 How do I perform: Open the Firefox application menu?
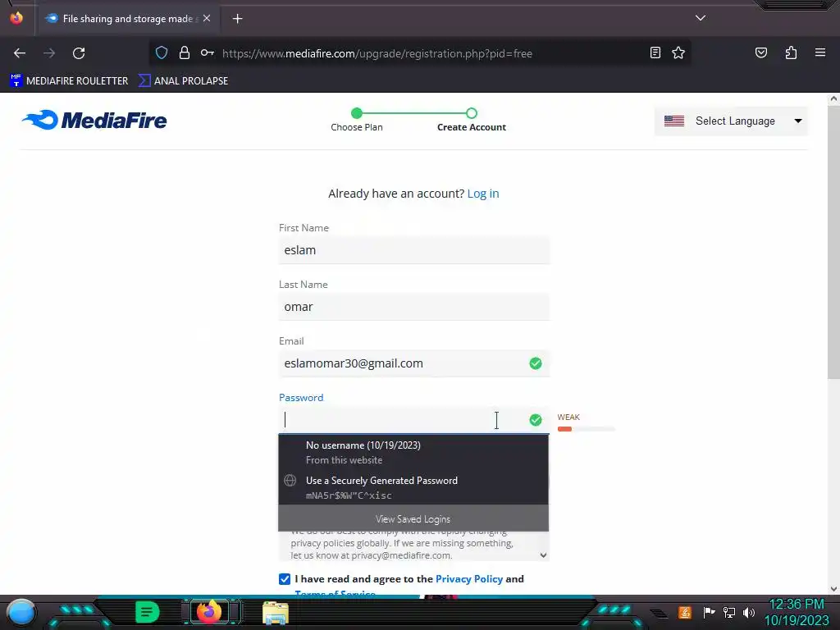820,53
